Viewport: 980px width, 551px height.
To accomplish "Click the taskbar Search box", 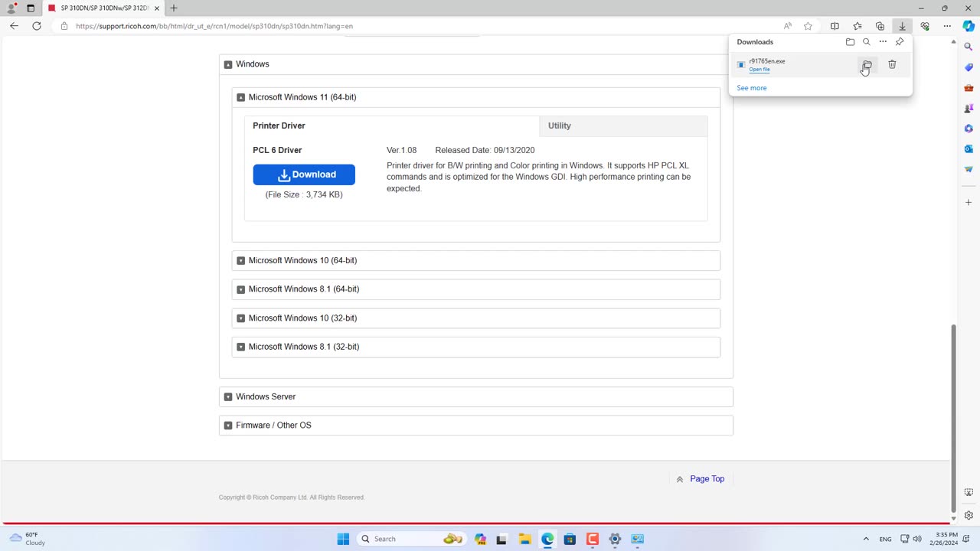I will point(411,539).
